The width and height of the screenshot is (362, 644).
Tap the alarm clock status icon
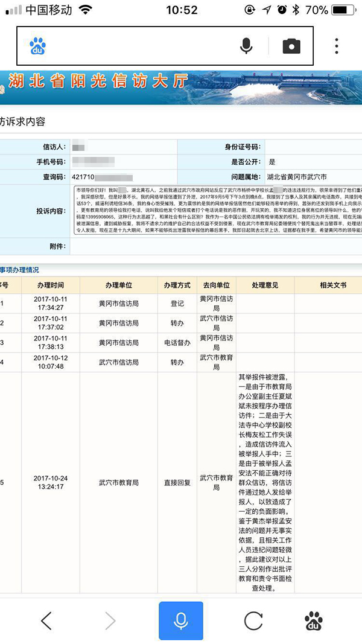pos(282,10)
